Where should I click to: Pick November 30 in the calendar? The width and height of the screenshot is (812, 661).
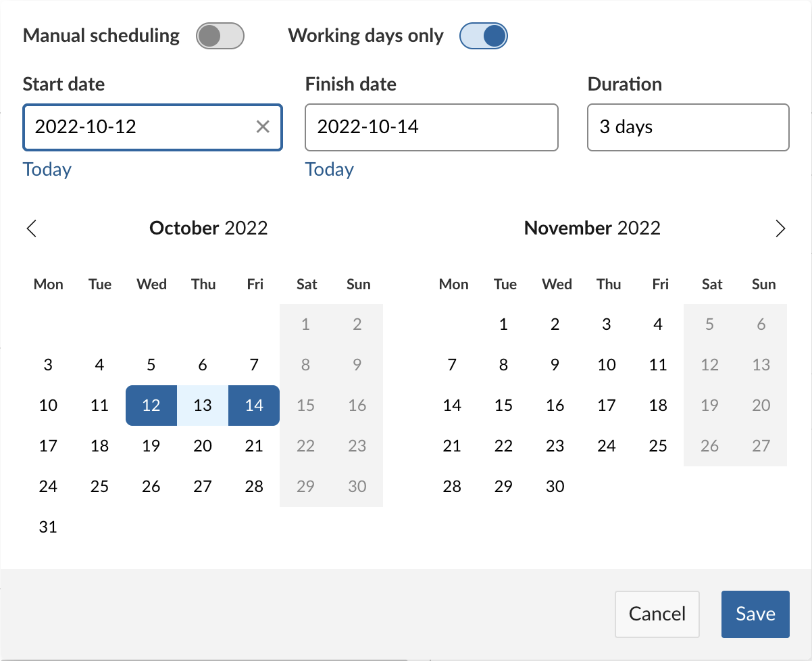click(555, 487)
